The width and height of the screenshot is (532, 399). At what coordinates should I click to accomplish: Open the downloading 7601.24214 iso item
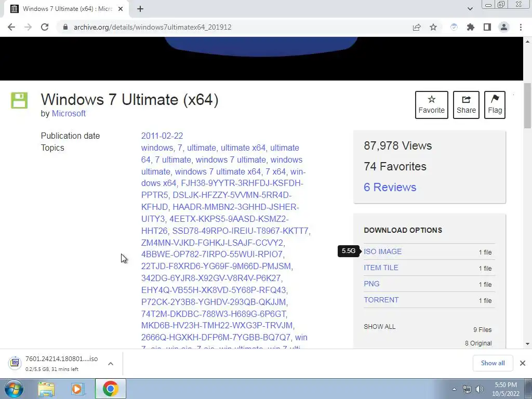coord(61,363)
